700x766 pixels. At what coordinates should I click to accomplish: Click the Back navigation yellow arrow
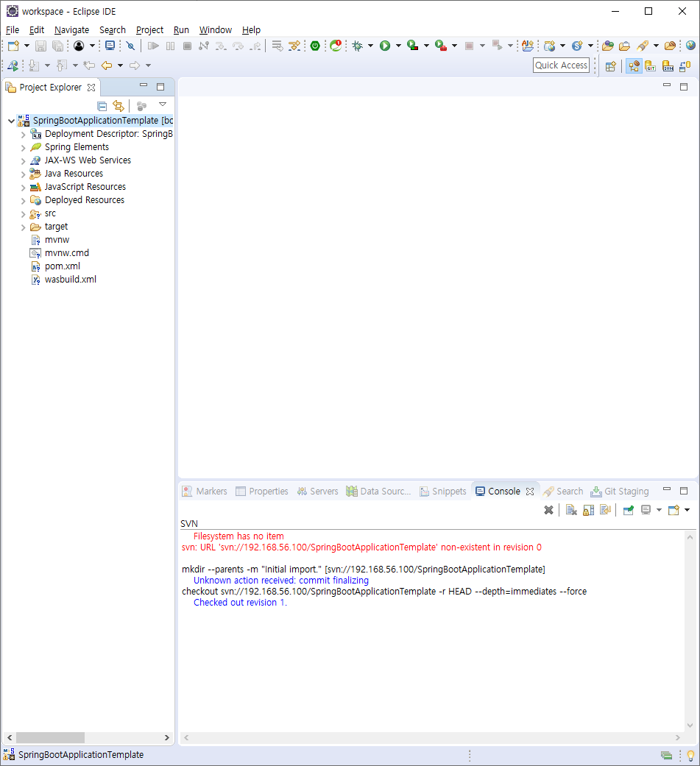point(107,65)
